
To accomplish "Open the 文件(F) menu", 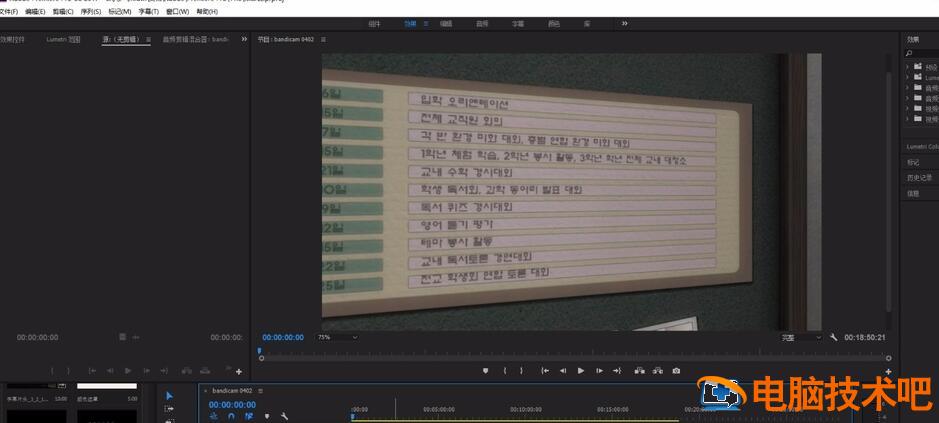I will pyautogui.click(x=8, y=11).
